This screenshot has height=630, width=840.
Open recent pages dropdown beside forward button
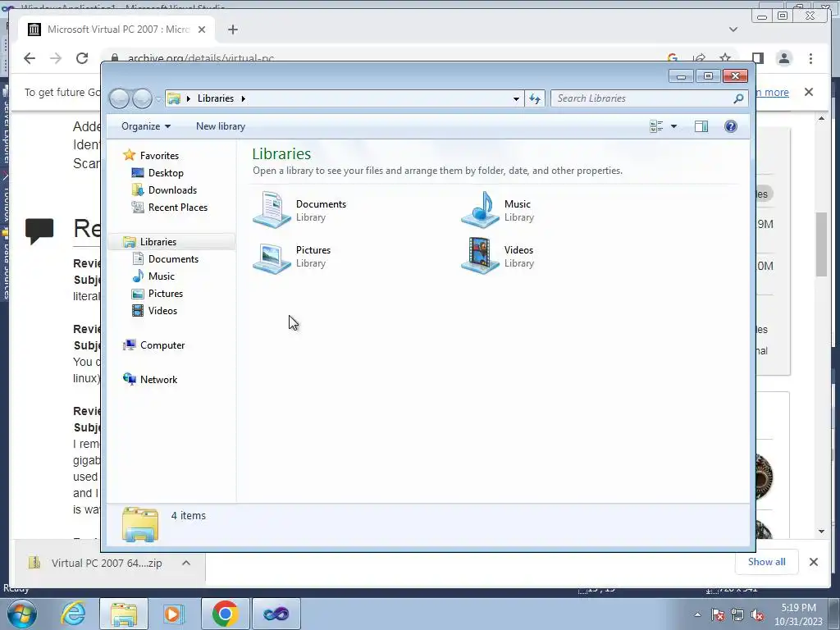[x=158, y=99]
